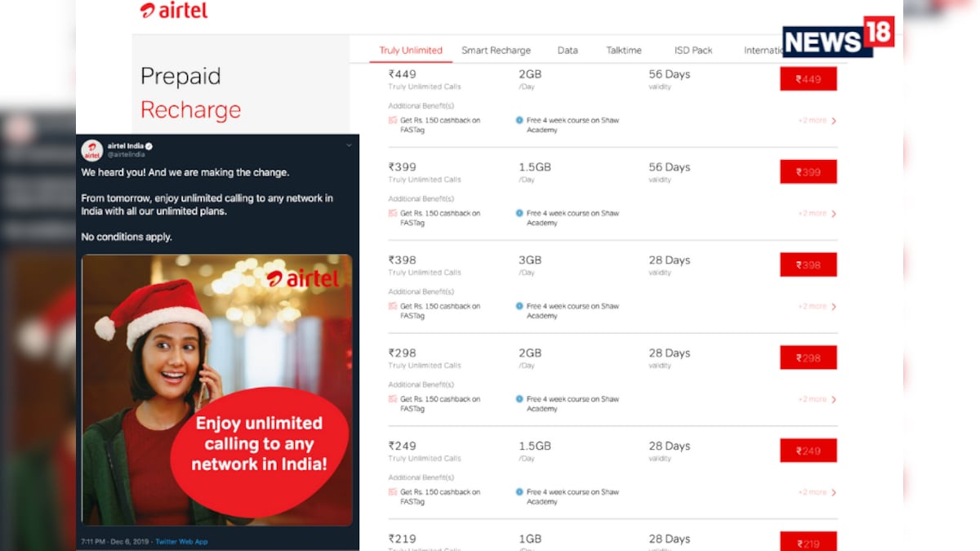Click the FASTag cashback icon on ₹449 plan

[394, 120]
